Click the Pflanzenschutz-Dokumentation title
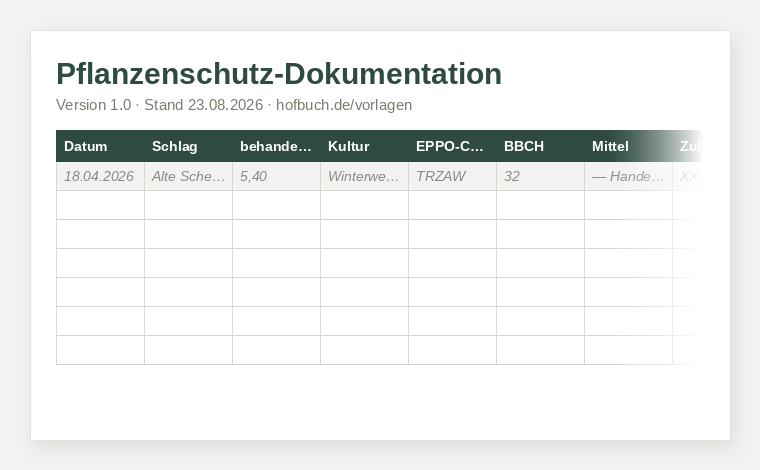The image size is (760, 470). tap(279, 74)
